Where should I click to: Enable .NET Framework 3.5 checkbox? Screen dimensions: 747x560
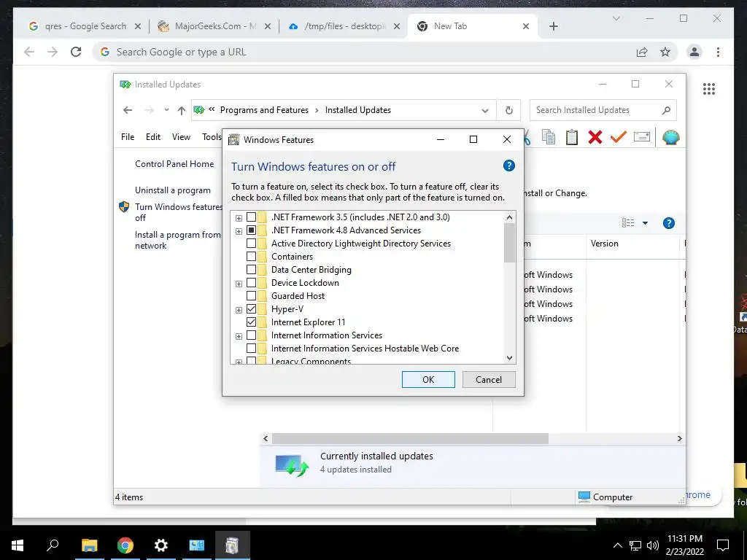coord(251,217)
